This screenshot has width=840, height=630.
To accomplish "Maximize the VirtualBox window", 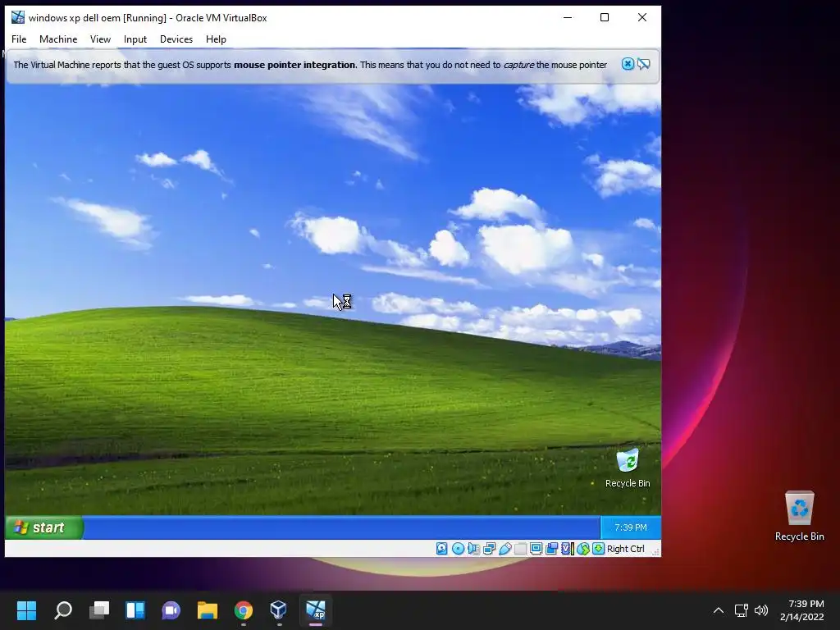I will tap(605, 17).
